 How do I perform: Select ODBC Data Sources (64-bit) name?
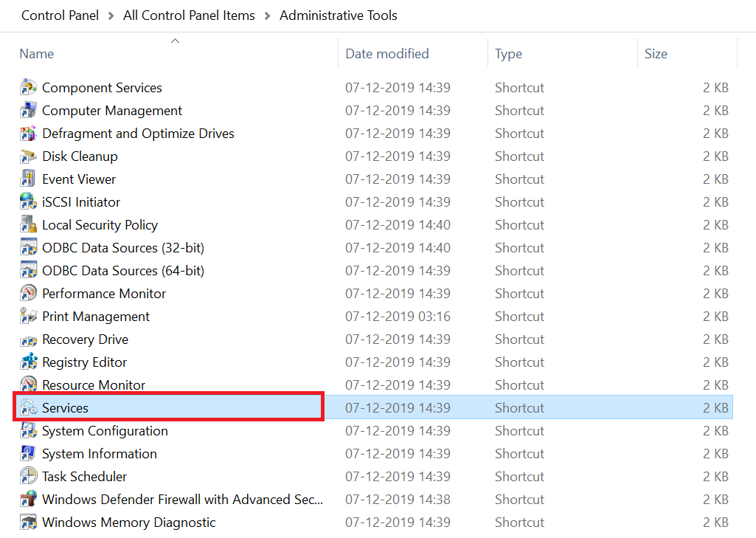point(123,271)
